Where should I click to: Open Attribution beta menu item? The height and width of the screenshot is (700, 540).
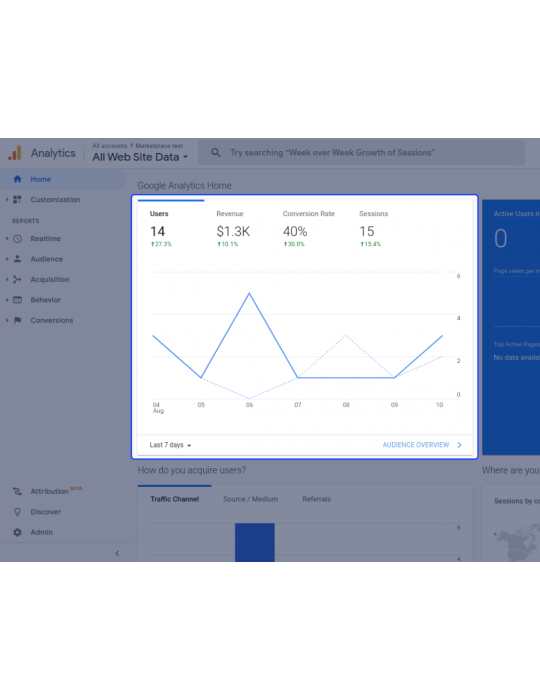(65, 491)
